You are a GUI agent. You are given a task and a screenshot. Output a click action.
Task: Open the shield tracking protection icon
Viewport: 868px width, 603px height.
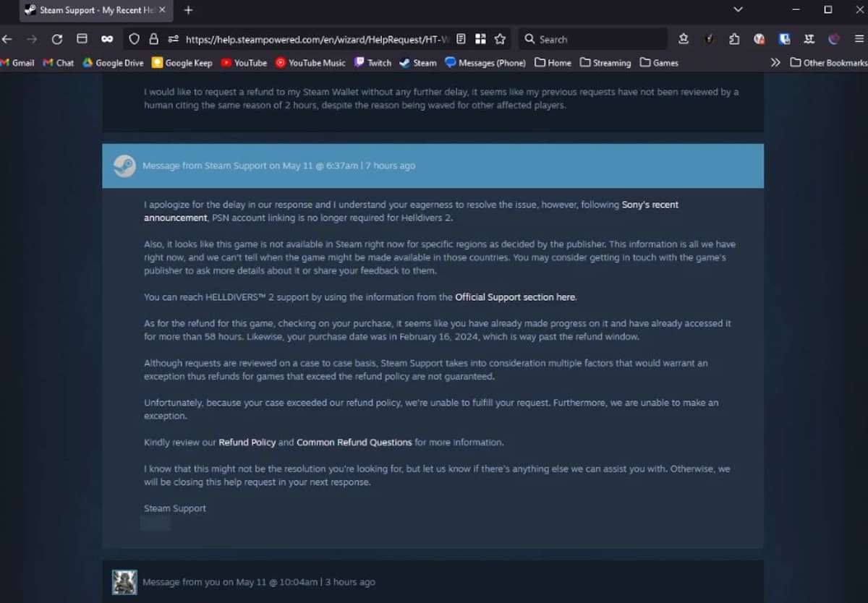(x=134, y=39)
